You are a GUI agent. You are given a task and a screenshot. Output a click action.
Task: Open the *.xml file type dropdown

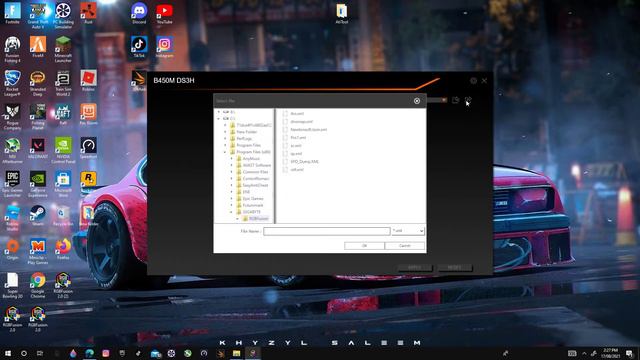pyautogui.click(x=408, y=231)
